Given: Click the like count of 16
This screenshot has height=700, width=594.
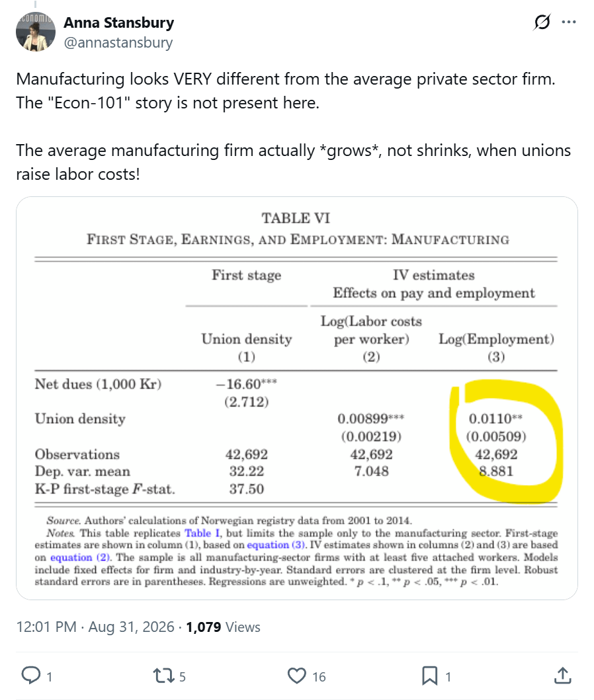Looking at the screenshot, I should [319, 677].
